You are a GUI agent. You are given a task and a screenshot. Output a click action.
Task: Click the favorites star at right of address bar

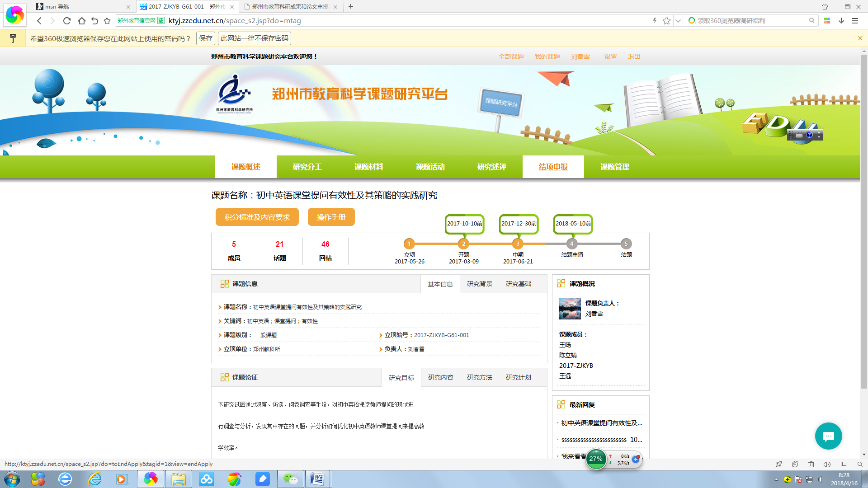coord(666,21)
